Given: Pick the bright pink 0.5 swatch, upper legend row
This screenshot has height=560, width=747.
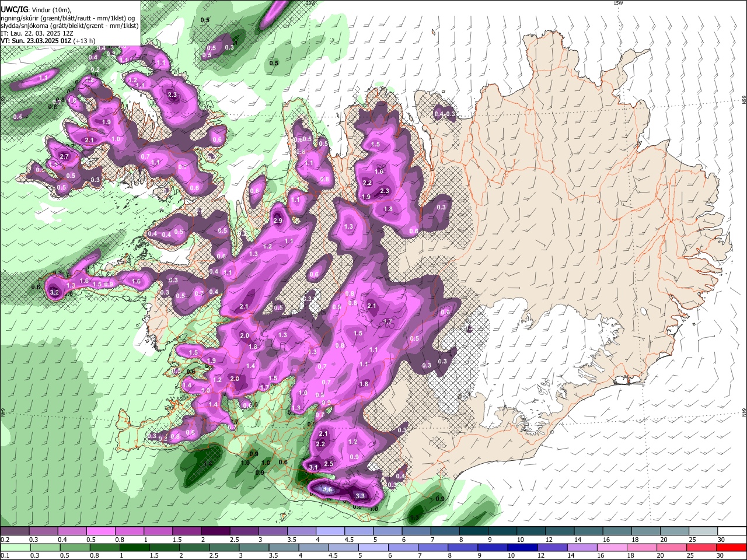Looking at the screenshot, I should coord(100,531).
